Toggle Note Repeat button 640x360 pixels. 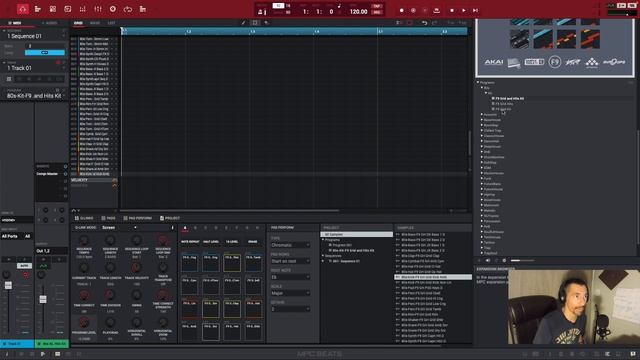190,242
